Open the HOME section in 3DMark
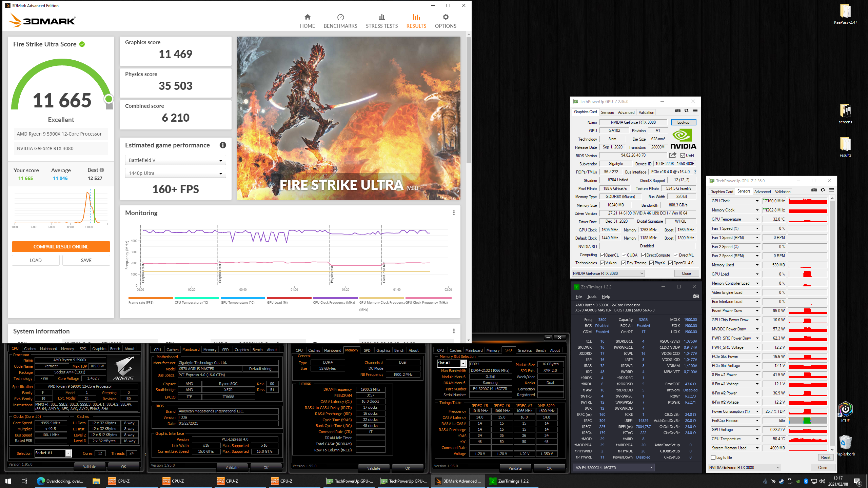Screen dimensions: 868x488 (x=307, y=21)
